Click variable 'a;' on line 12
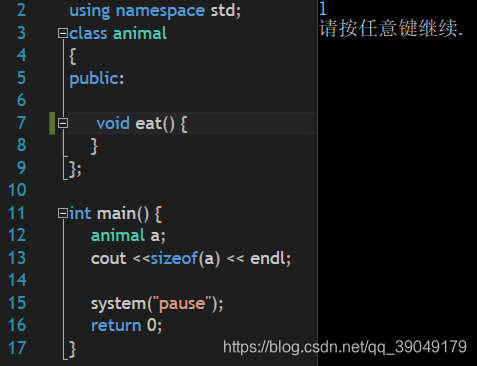The image size is (477, 366). point(158,236)
